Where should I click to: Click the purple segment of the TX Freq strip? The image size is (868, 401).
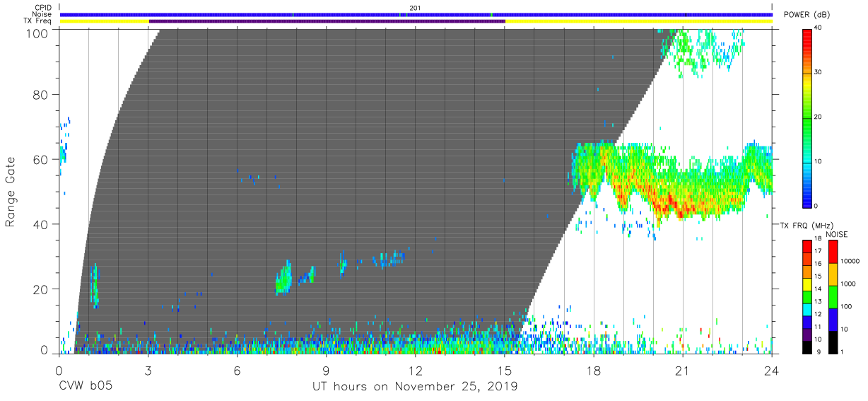pos(327,21)
